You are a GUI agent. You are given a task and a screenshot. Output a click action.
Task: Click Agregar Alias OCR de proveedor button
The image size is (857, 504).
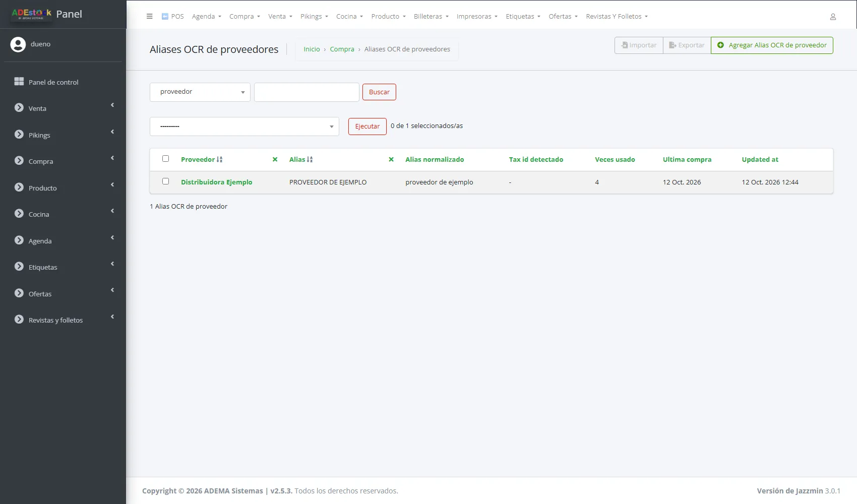772,45
